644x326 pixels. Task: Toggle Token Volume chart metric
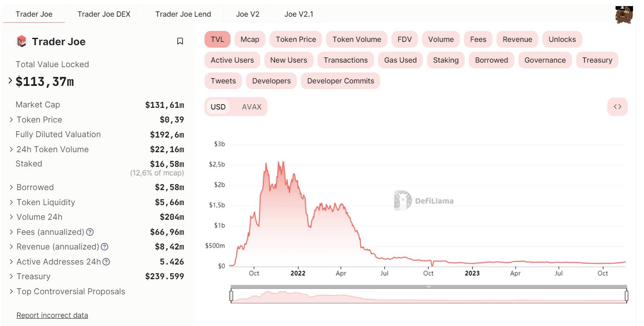click(x=357, y=39)
